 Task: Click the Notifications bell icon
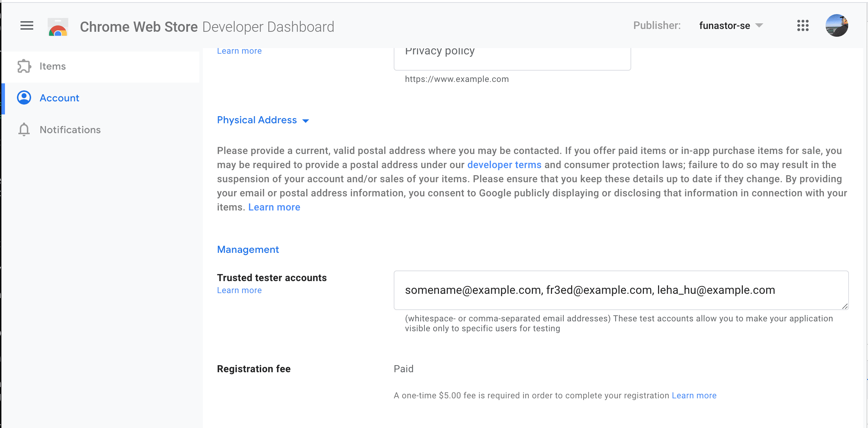click(x=24, y=129)
